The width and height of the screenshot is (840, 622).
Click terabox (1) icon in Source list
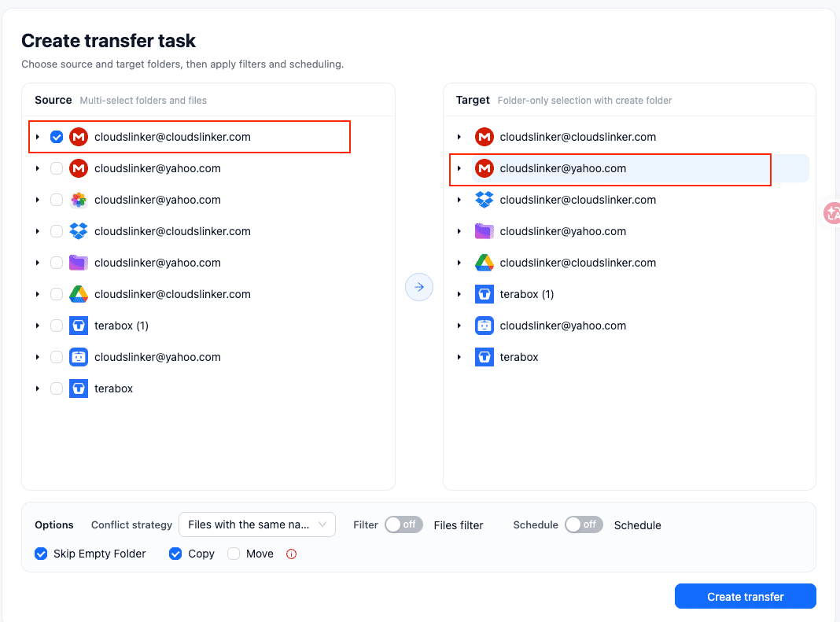tap(79, 326)
